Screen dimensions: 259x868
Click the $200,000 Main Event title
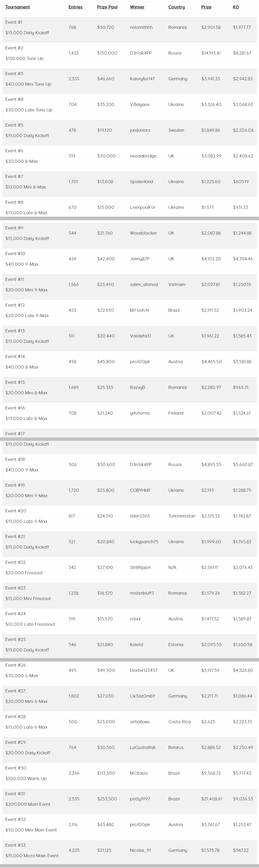pos(28,804)
